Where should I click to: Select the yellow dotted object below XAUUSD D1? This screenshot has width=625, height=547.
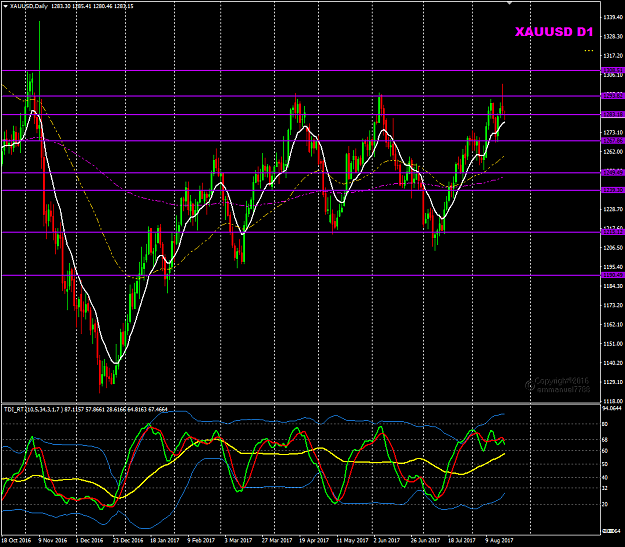point(589,51)
